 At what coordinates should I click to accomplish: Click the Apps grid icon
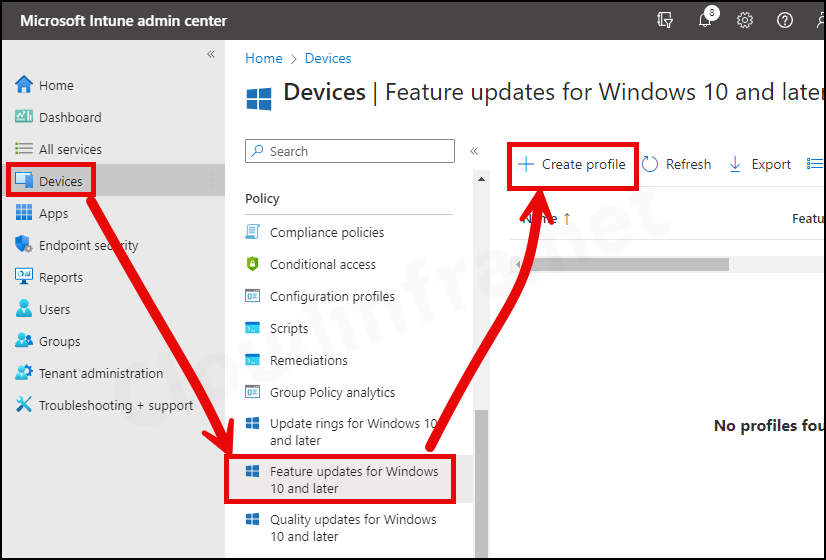coord(24,212)
